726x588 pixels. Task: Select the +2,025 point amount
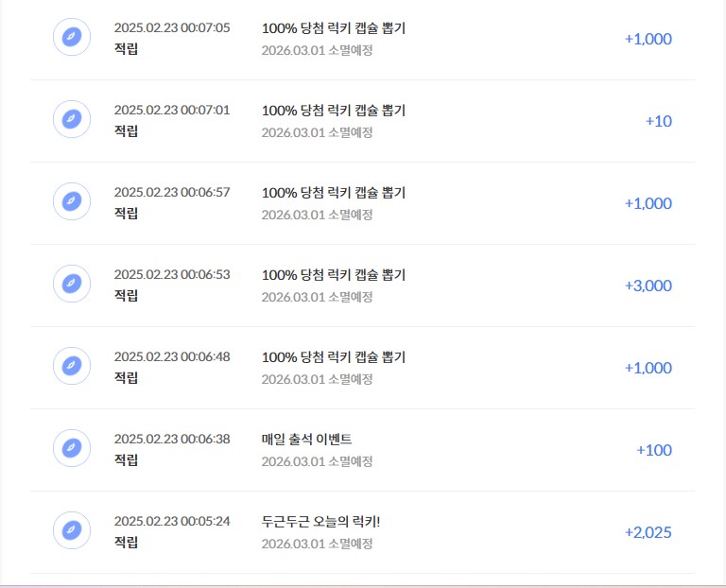[648, 532]
